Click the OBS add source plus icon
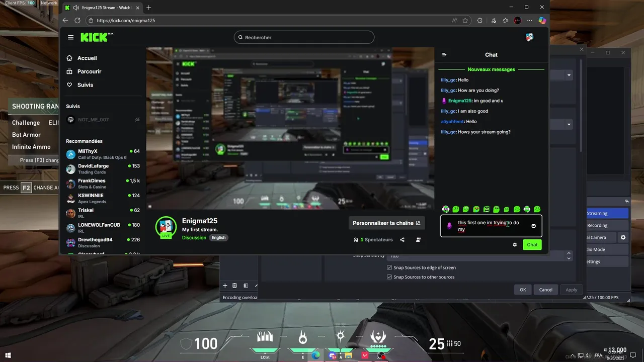 [x=225, y=286]
